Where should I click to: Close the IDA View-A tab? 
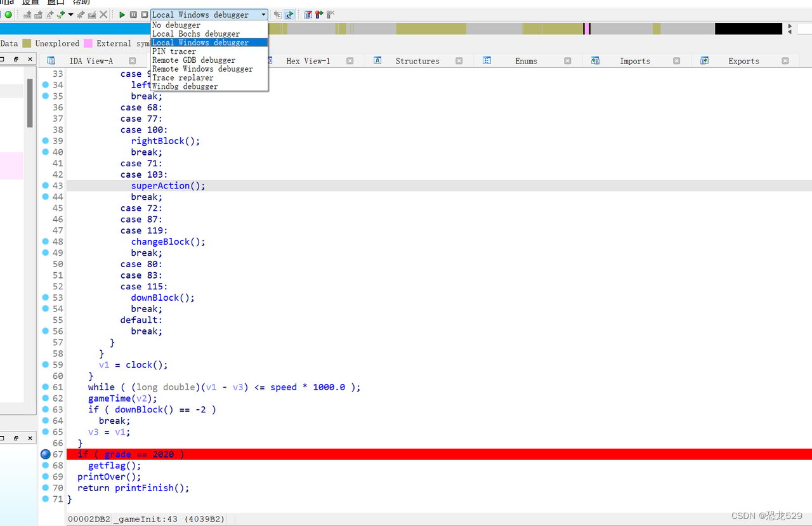pos(133,61)
